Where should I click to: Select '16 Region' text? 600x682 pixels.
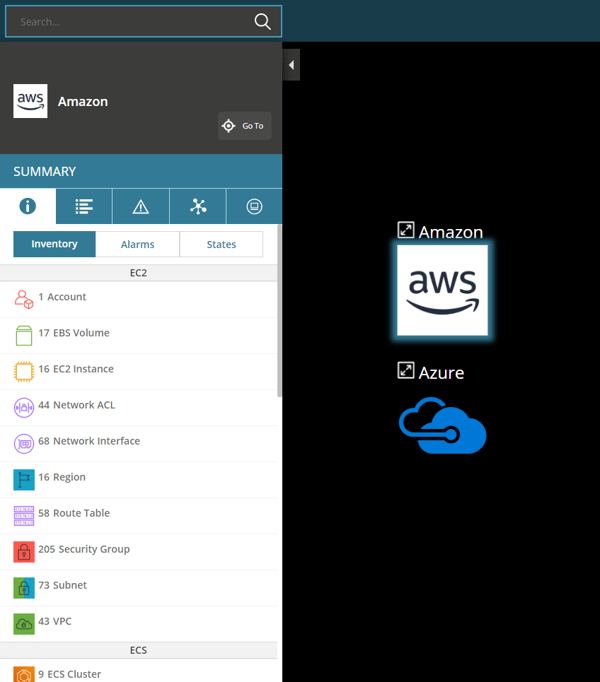(62, 477)
